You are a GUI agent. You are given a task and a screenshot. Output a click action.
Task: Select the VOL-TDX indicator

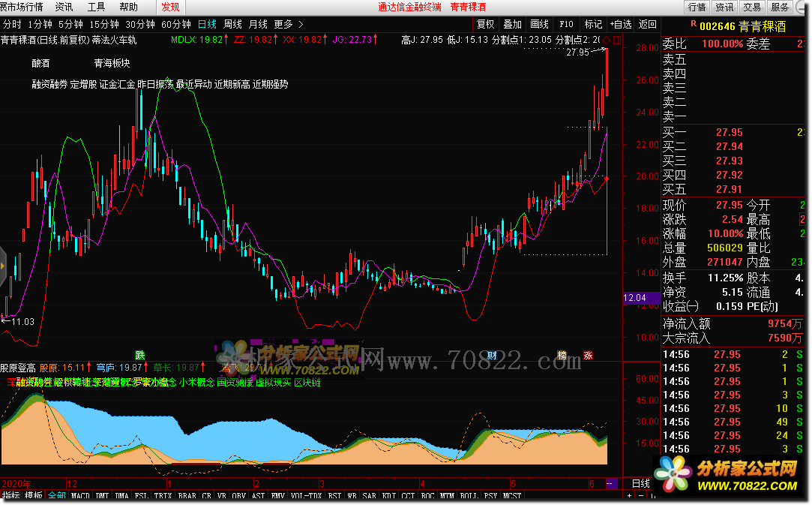coord(306,496)
